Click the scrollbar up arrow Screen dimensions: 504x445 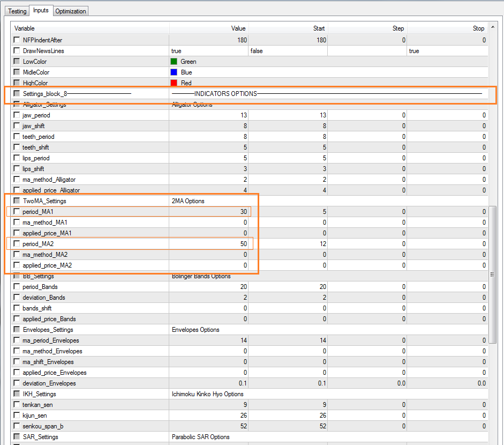point(493,28)
